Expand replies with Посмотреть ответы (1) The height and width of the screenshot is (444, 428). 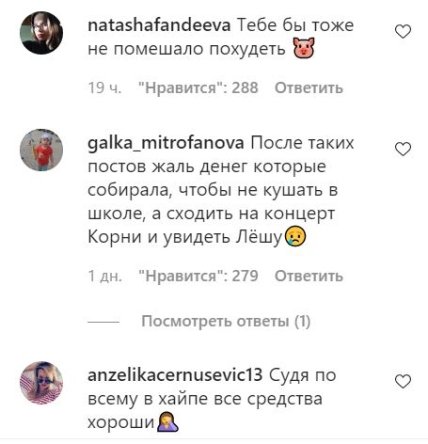click(226, 321)
